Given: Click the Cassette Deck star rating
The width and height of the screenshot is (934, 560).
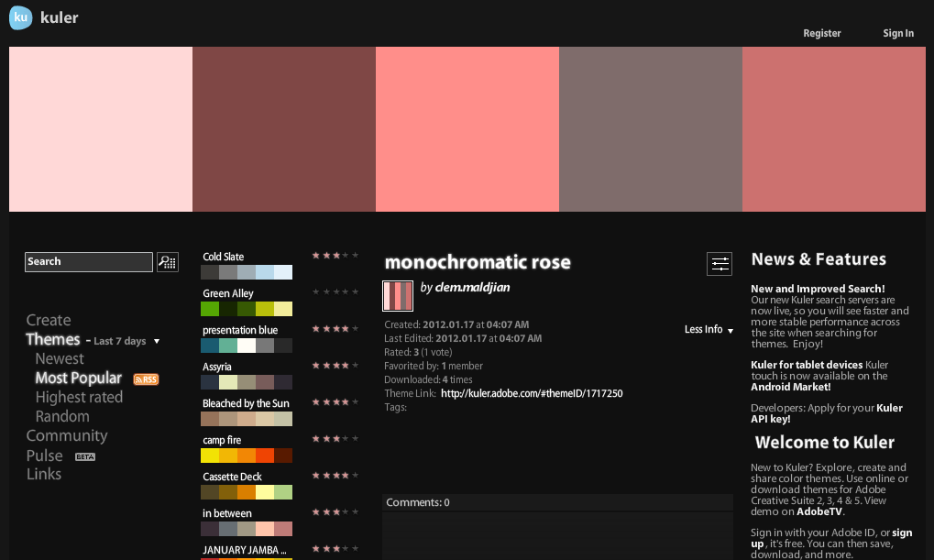Looking at the screenshot, I should [x=335, y=476].
